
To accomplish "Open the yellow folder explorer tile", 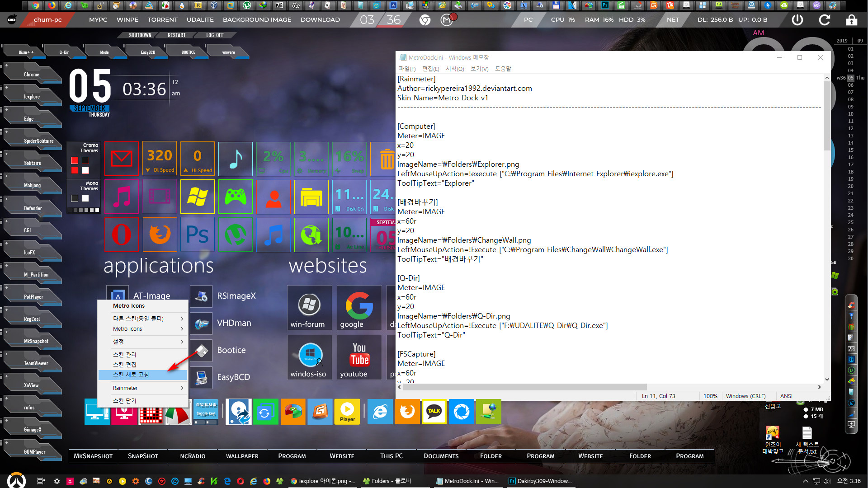I will coord(311,197).
